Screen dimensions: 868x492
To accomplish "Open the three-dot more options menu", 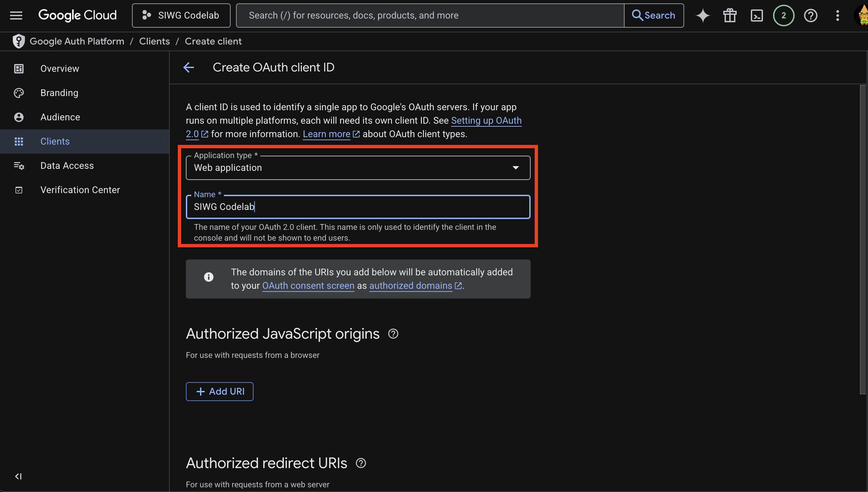I will point(837,15).
